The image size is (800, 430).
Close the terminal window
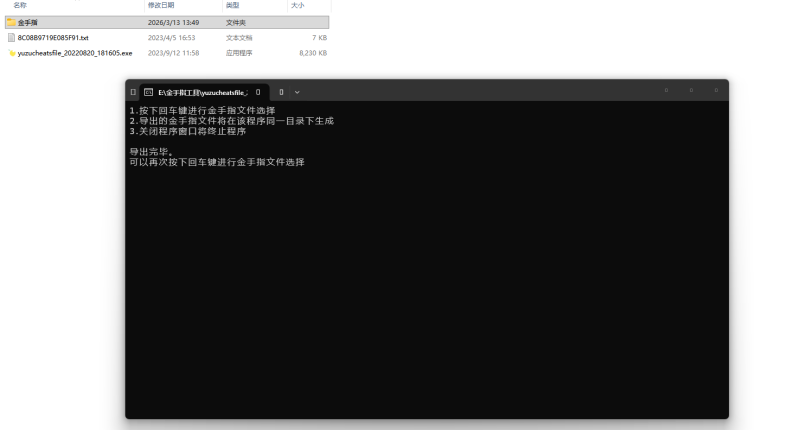coord(716,90)
